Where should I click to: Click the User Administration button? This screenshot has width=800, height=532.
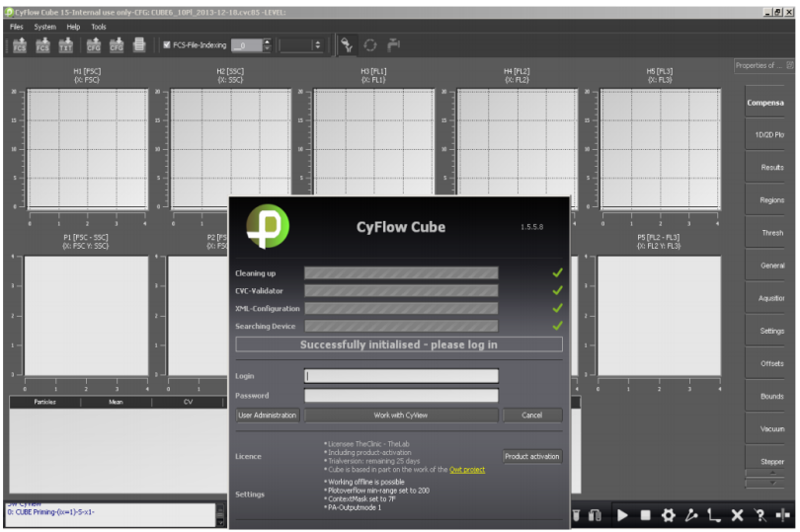pos(268,416)
